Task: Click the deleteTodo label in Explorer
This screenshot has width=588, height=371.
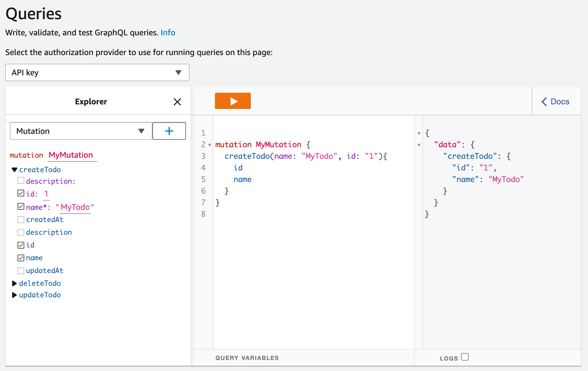Action: pyautogui.click(x=40, y=283)
